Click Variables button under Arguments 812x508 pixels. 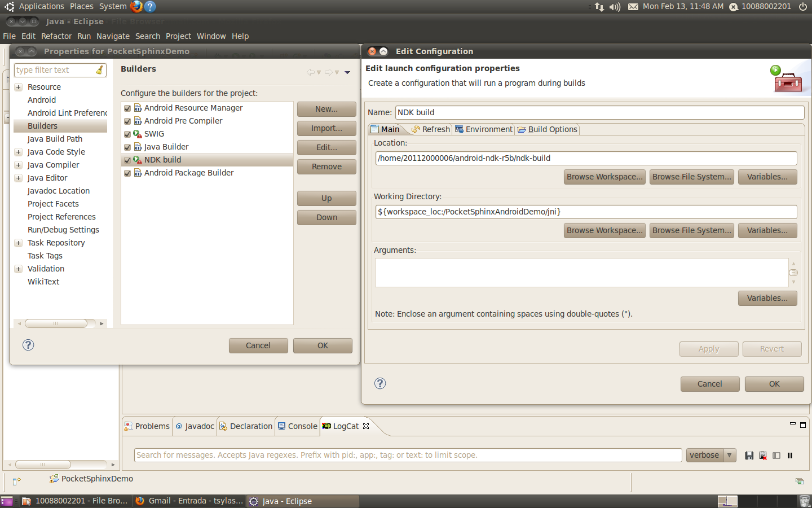(767, 298)
